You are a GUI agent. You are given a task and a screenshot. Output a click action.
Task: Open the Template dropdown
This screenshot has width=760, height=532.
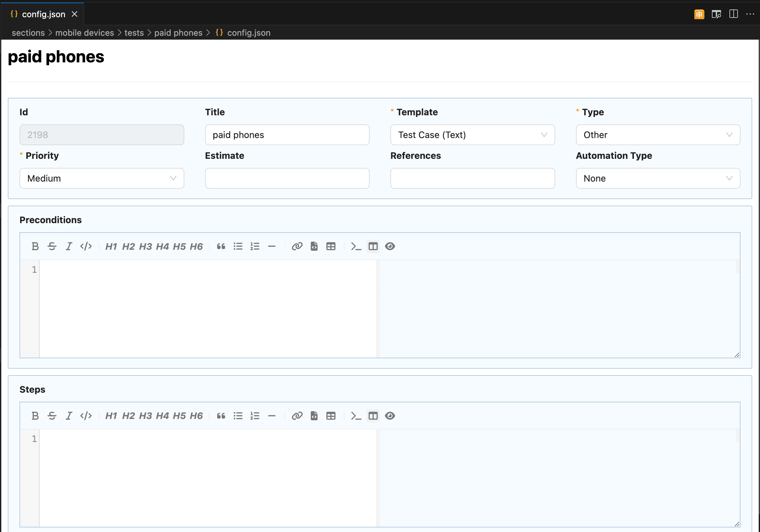coord(472,135)
